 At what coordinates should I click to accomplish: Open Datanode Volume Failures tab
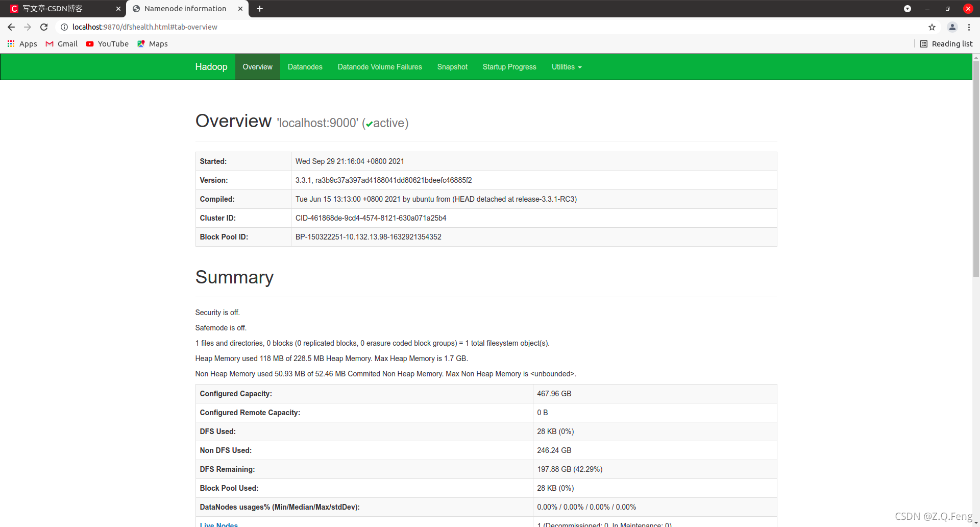pyautogui.click(x=380, y=67)
